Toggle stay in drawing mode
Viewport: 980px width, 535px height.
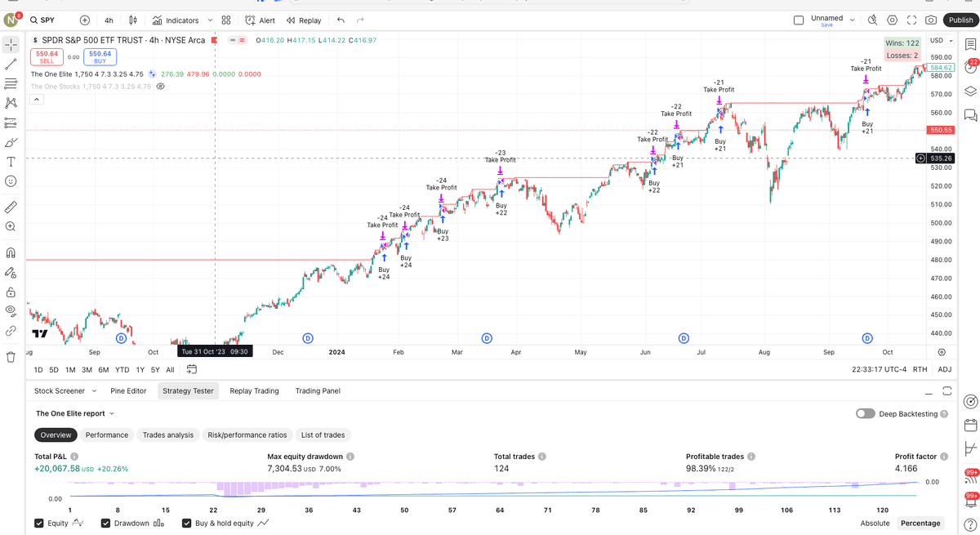tap(11, 273)
